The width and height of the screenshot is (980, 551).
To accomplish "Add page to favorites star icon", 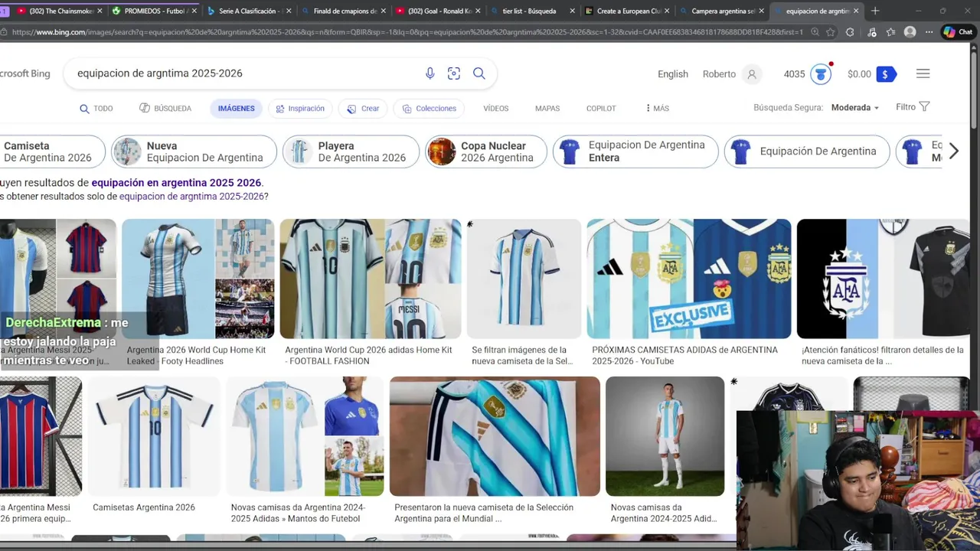I will [x=831, y=32].
